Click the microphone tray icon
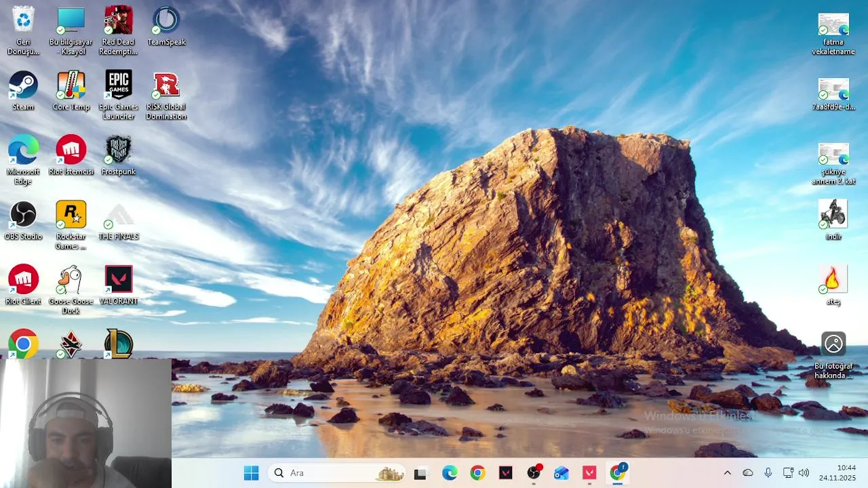The height and width of the screenshot is (488, 868). (x=768, y=473)
